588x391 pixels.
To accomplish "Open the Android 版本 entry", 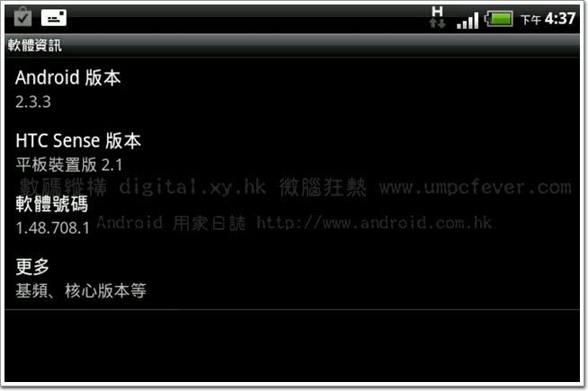I will (x=292, y=89).
